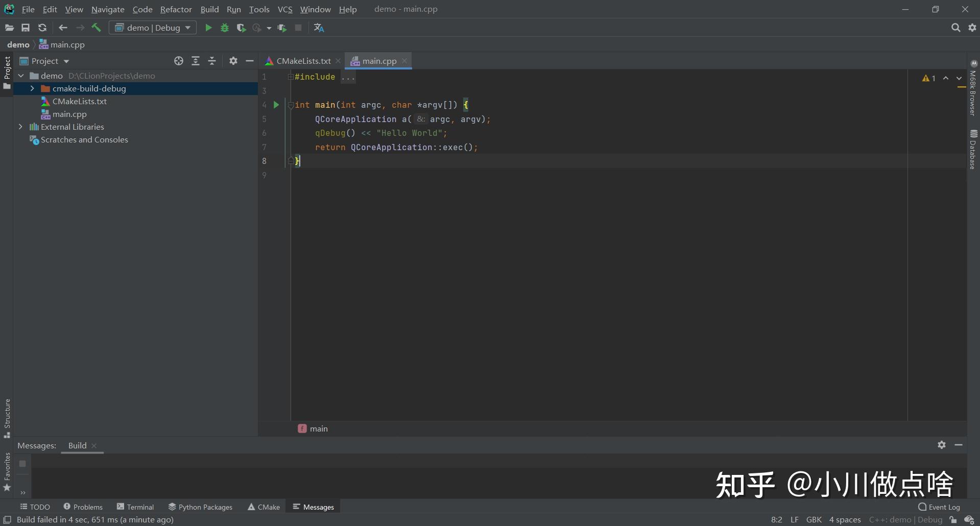Reload files with the sync icon
Screen dimensions: 980x526
click(42, 28)
